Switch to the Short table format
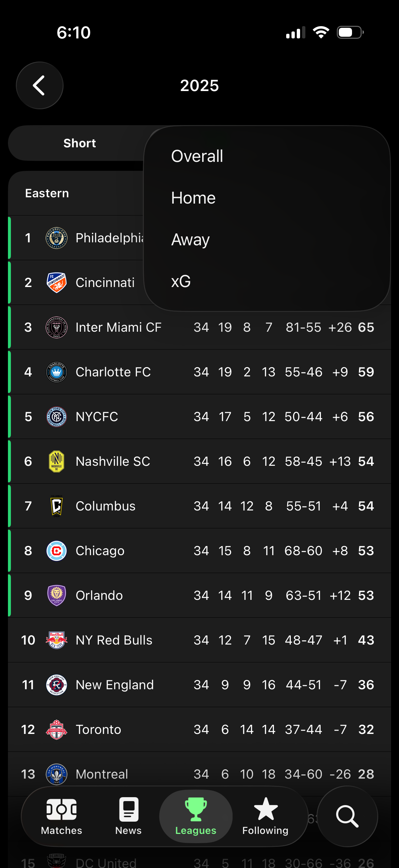The height and width of the screenshot is (868, 399). pos(80,143)
